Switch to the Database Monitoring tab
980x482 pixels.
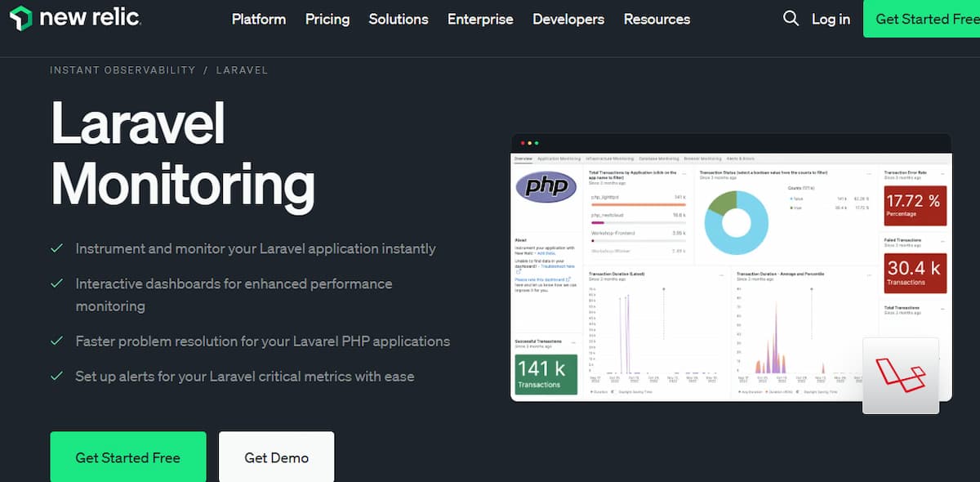[x=657, y=158]
